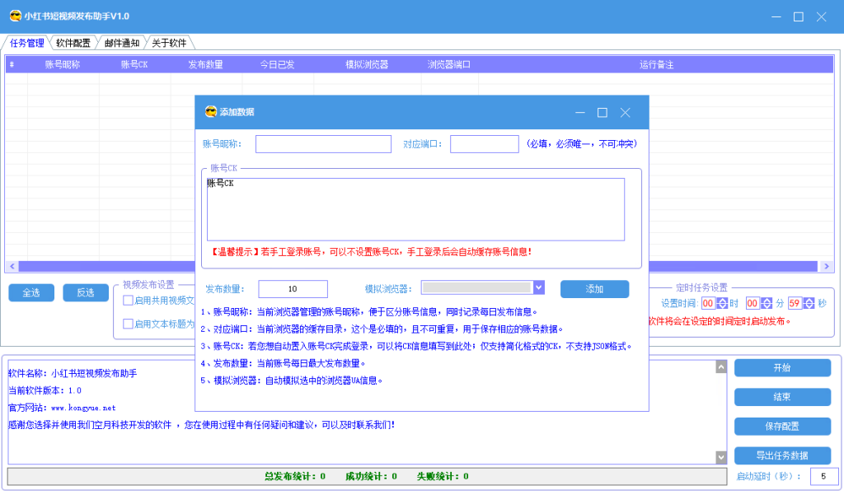Image resolution: width=844 pixels, height=504 pixels.
Task: Click the 今日已发 column header
Action: (x=277, y=64)
